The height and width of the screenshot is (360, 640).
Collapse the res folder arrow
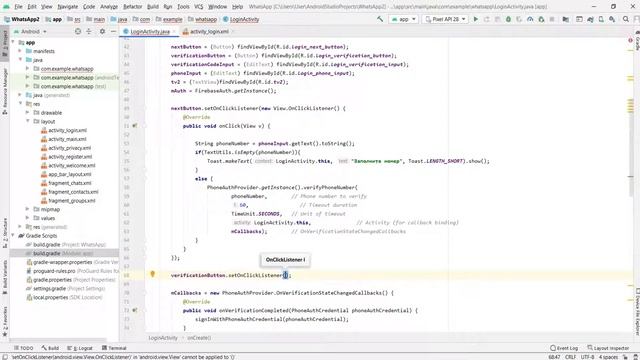coord(20,104)
